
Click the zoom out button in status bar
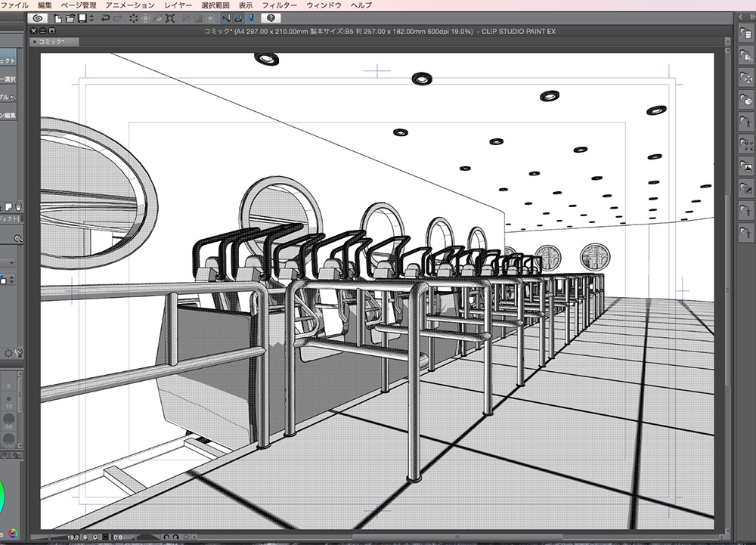85,537
